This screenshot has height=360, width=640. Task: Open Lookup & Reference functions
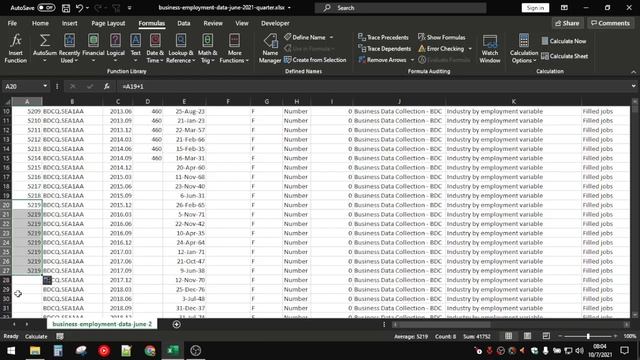[181, 49]
